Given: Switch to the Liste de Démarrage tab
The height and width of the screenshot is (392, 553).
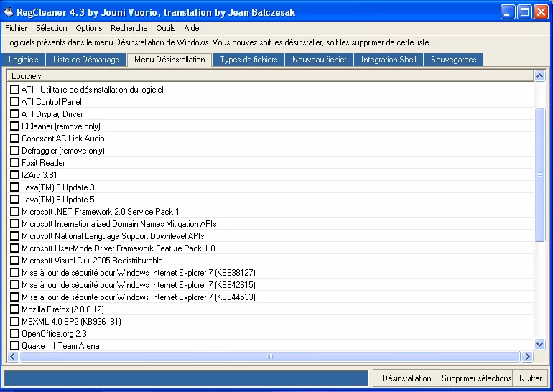Looking at the screenshot, I should click(x=86, y=60).
